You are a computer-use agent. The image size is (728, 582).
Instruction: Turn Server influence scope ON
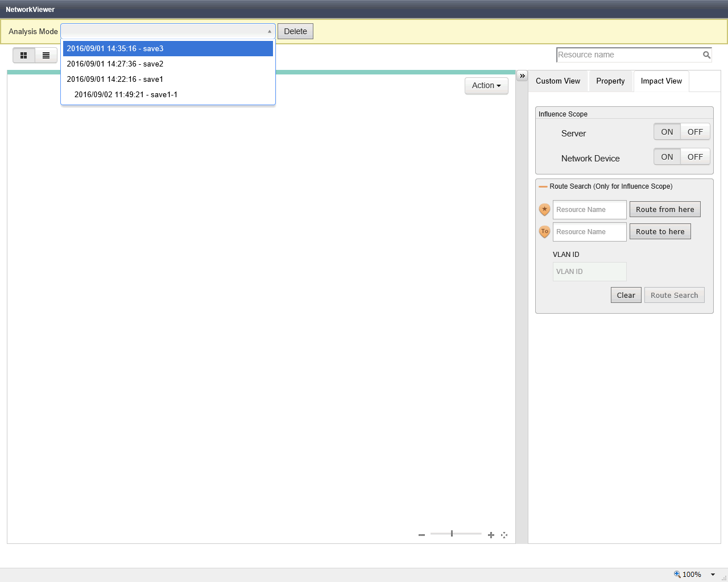click(667, 132)
